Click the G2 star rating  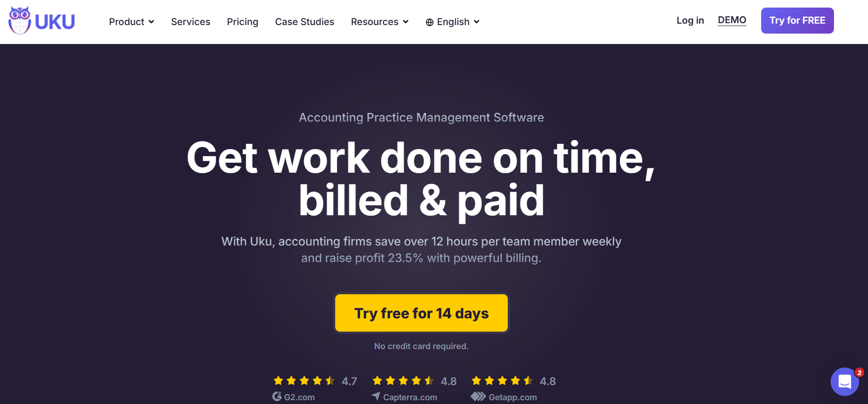[x=304, y=381]
